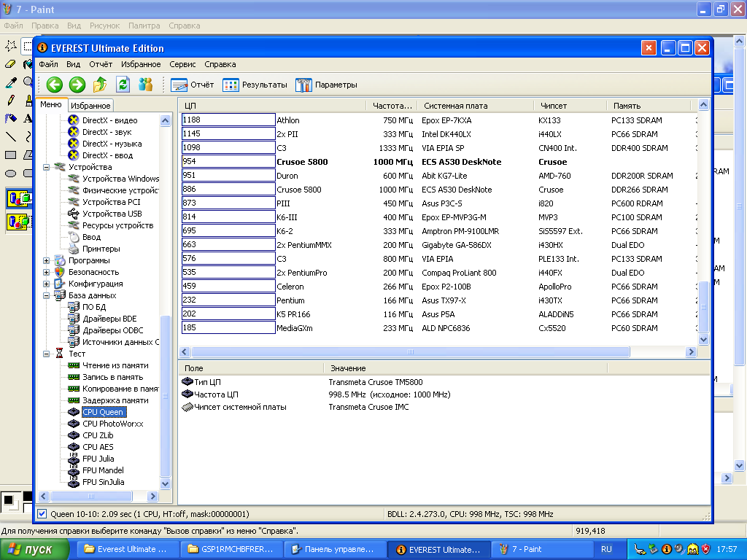Open Файл menu in EVEREST
Viewport: 747px width, 560px height.
(x=48, y=64)
